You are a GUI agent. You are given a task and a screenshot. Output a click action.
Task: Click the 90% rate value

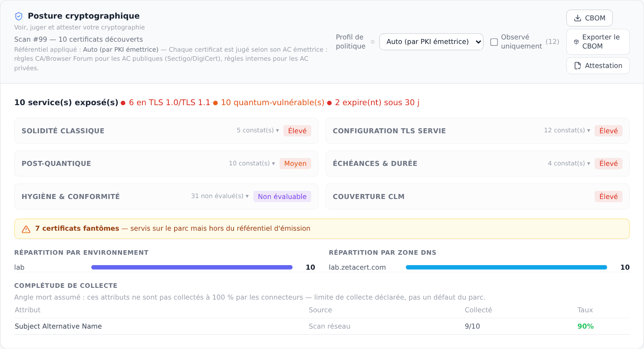(x=585, y=326)
